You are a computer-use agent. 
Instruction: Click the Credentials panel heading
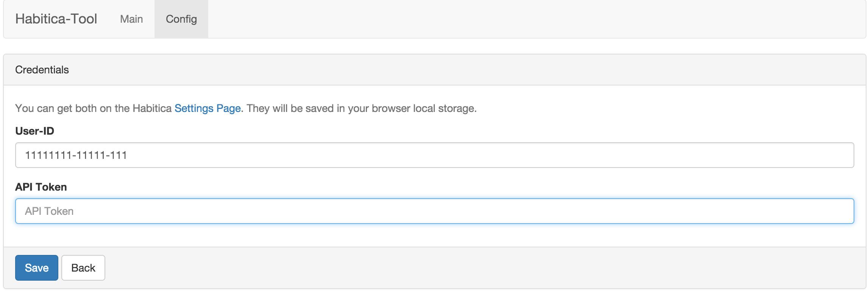42,70
